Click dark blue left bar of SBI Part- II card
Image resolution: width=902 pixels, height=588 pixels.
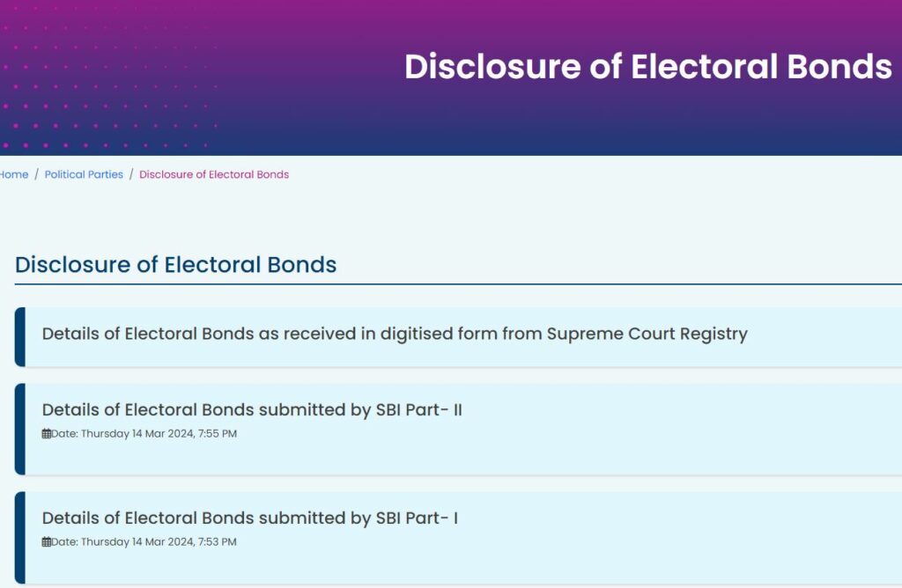pos(20,429)
